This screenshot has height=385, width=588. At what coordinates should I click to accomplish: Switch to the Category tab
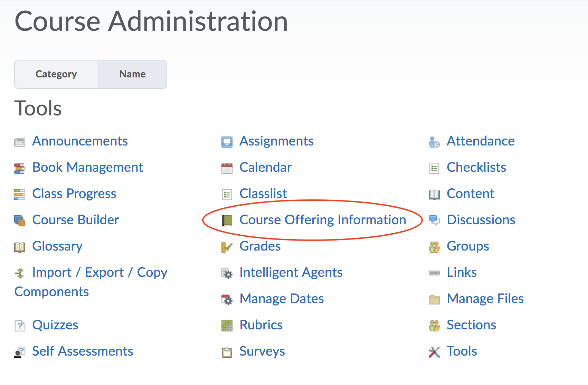(x=56, y=74)
